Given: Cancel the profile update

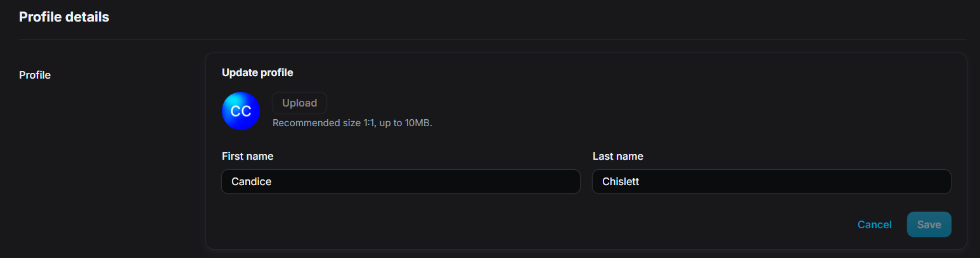Looking at the screenshot, I should [x=874, y=224].
